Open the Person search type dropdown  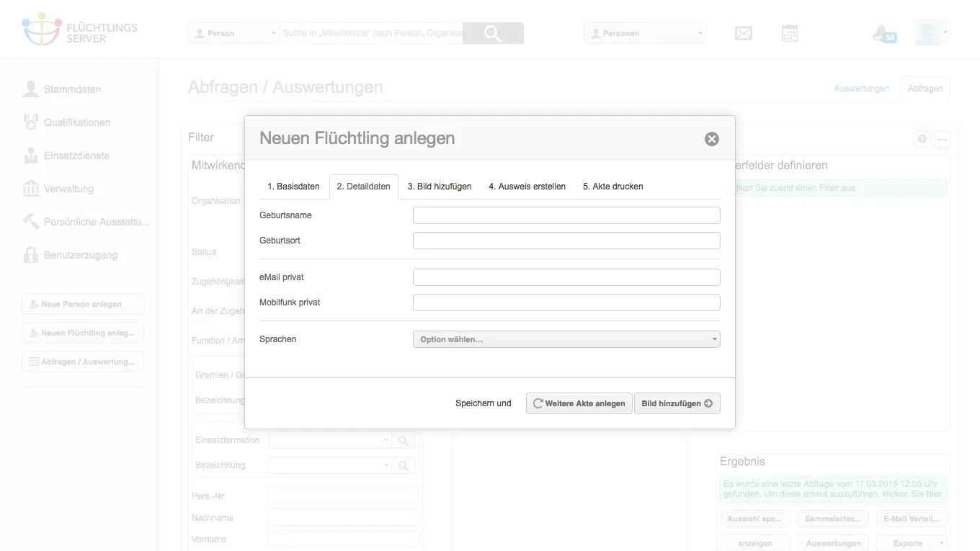233,33
